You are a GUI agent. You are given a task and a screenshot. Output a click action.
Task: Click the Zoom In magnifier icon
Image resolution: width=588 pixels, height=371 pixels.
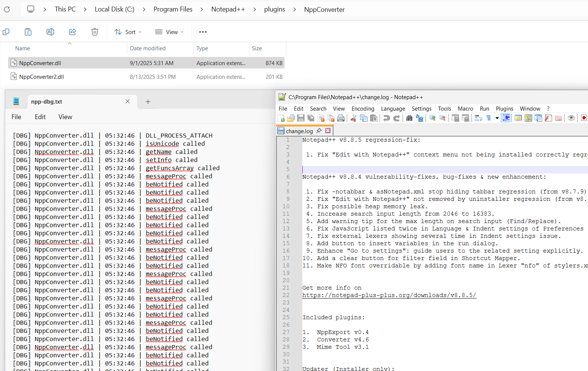click(x=432, y=118)
